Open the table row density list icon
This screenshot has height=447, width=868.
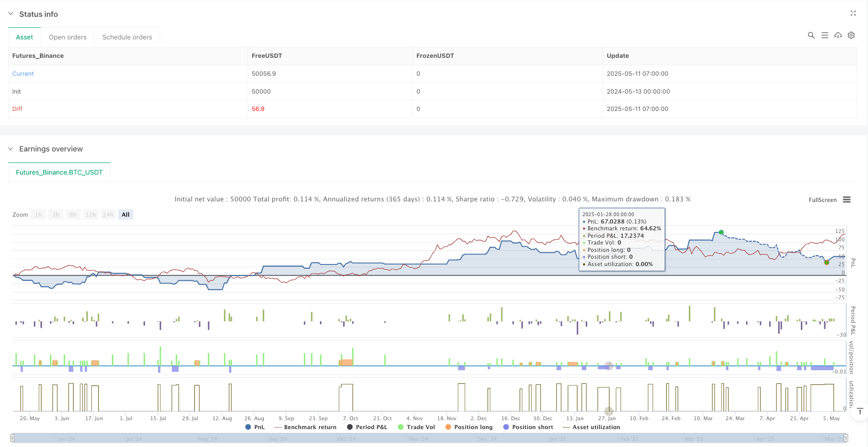824,35
